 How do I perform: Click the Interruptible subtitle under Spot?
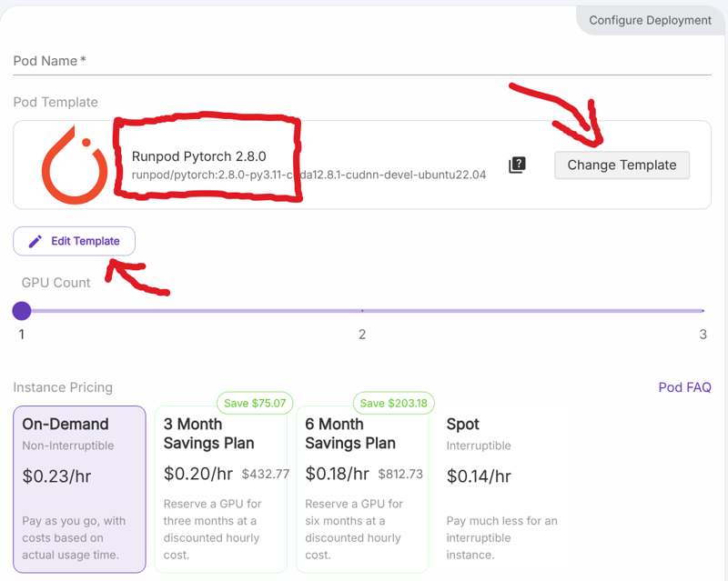click(479, 446)
